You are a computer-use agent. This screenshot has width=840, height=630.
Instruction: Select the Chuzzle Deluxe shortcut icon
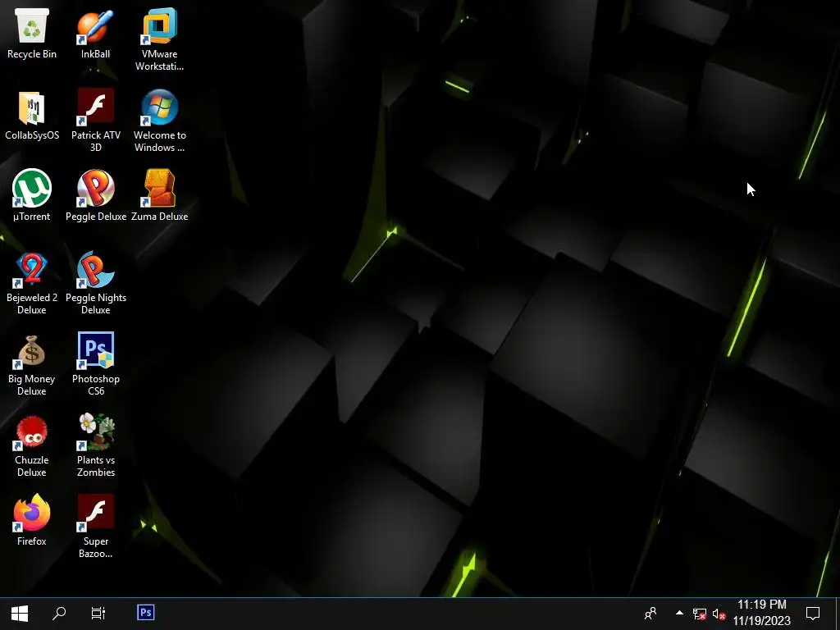[32, 445]
